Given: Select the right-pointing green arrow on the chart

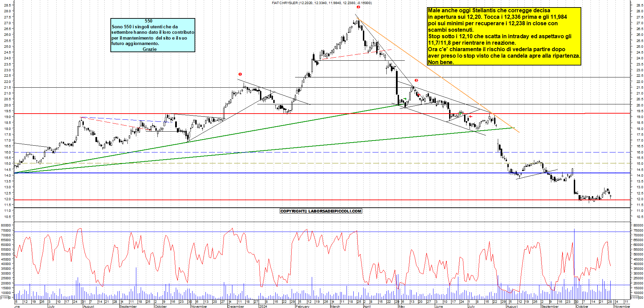Looking at the screenshot, I should [405, 99].
